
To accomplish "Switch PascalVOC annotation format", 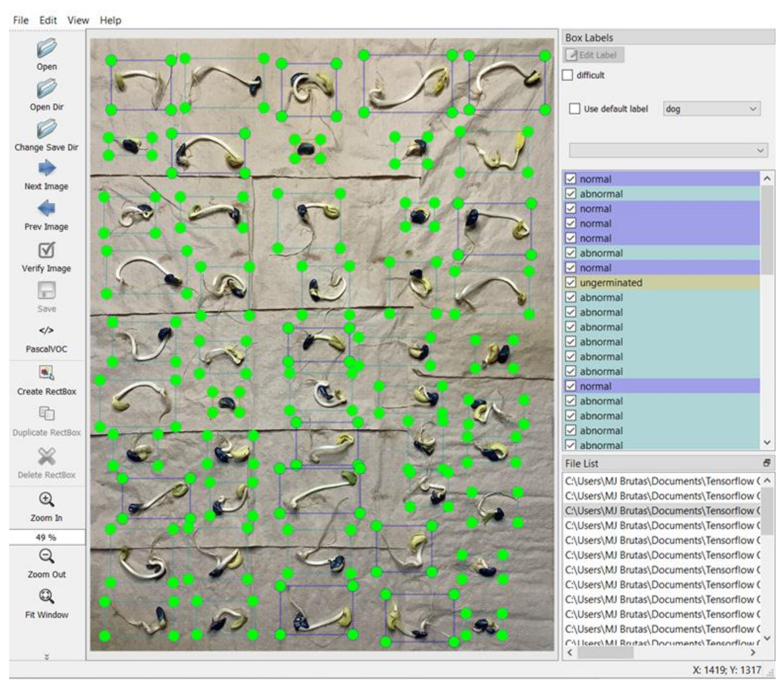I will click(46, 330).
